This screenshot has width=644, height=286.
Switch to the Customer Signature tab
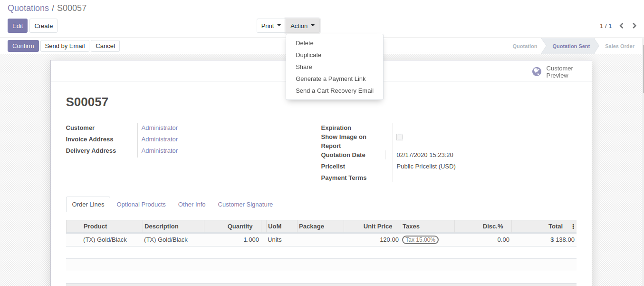coord(245,204)
